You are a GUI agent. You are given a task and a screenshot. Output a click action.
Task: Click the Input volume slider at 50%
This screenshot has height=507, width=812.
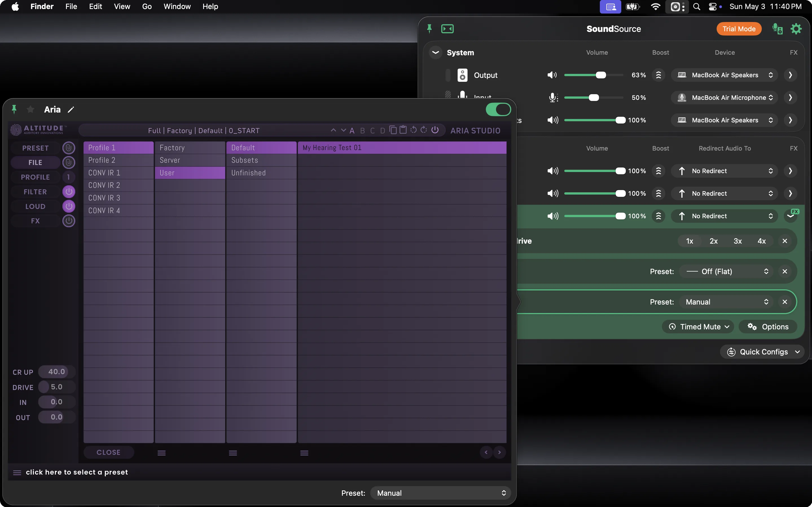(594, 98)
